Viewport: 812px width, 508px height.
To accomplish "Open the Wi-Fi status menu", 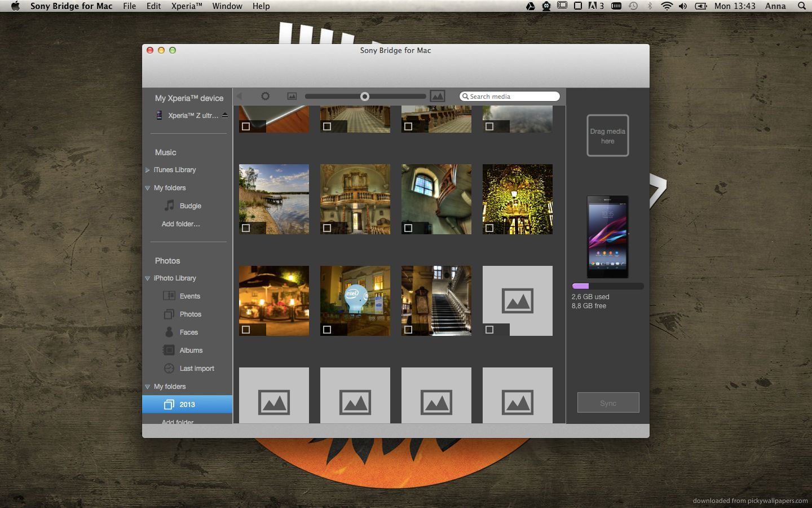I will pos(667,6).
